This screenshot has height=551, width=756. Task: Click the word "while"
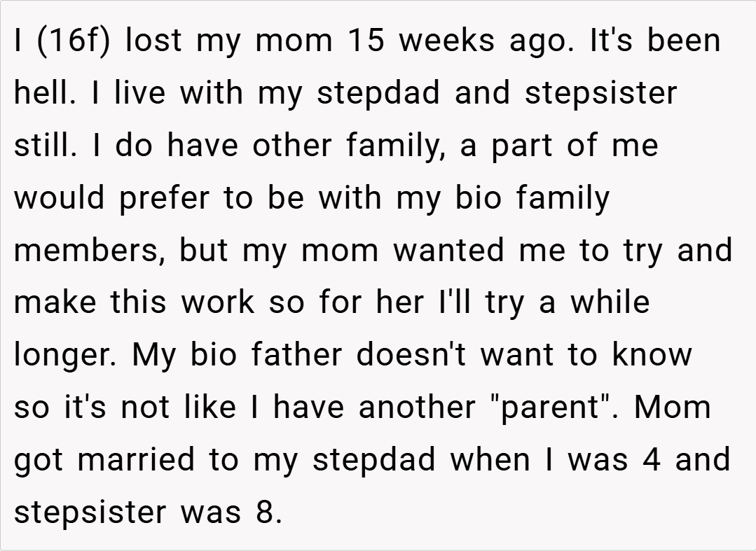610,302
